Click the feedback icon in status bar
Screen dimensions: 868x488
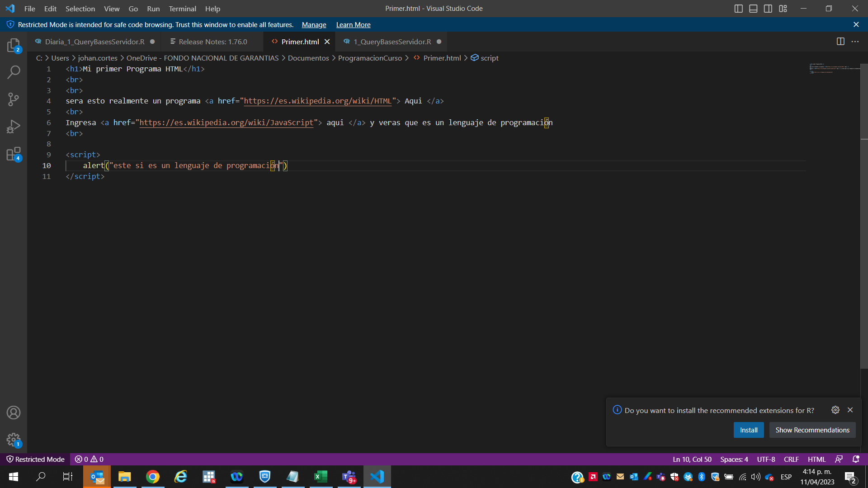[839, 459]
